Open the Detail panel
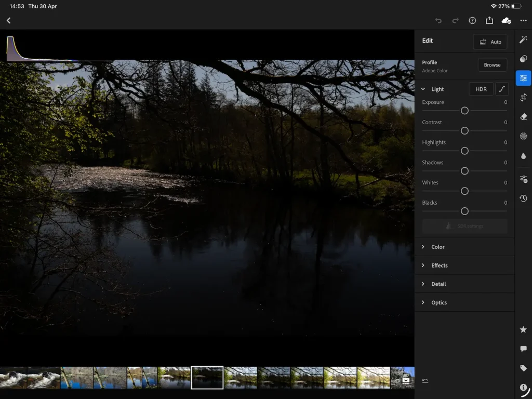 point(439,284)
